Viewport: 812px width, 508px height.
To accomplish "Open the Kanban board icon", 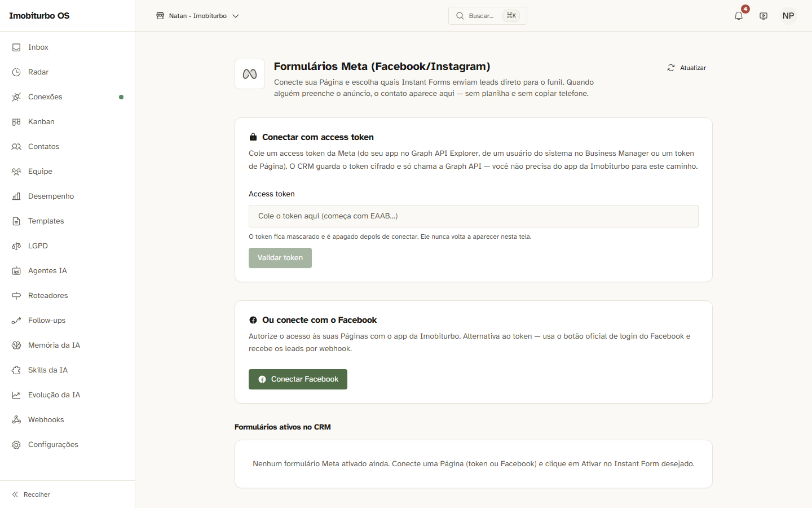I will coord(16,122).
